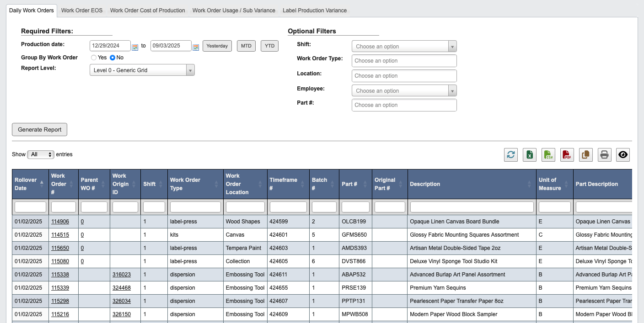
Task: Open the calendar for the start production date
Action: (135, 47)
